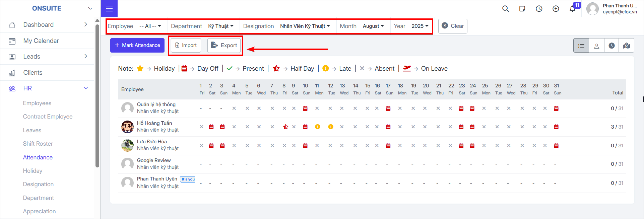Click Lưu Đức Hòa absent mark on 1st
Screen dimensions: 644x219
(201, 146)
